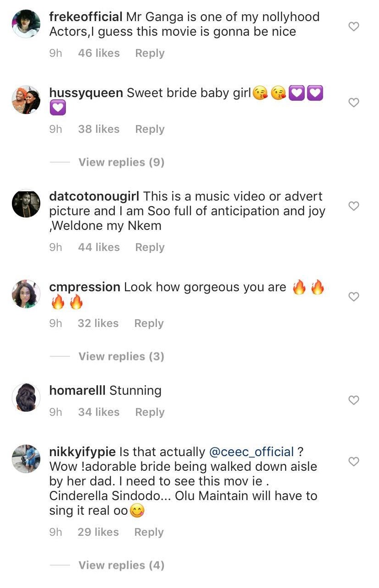The image size is (379, 588).
Task: Show the 4 replies under nikkyifypie's comment
Action: [121, 565]
